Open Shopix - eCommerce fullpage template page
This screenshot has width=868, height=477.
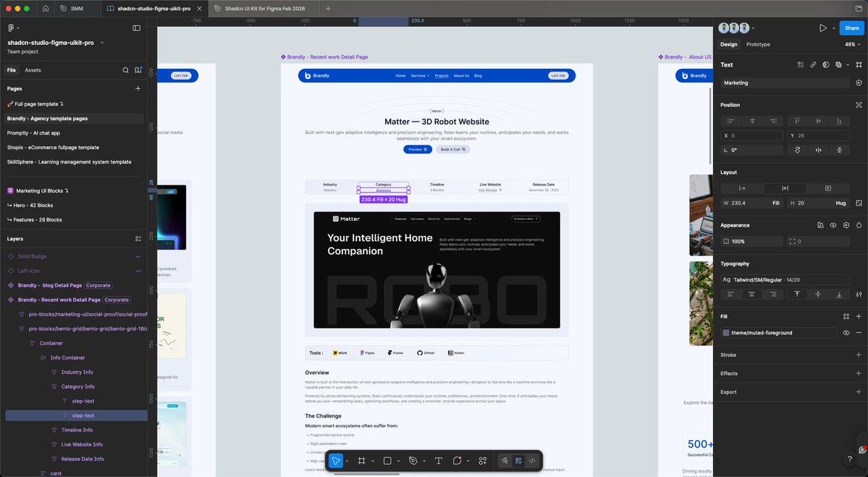click(x=53, y=147)
